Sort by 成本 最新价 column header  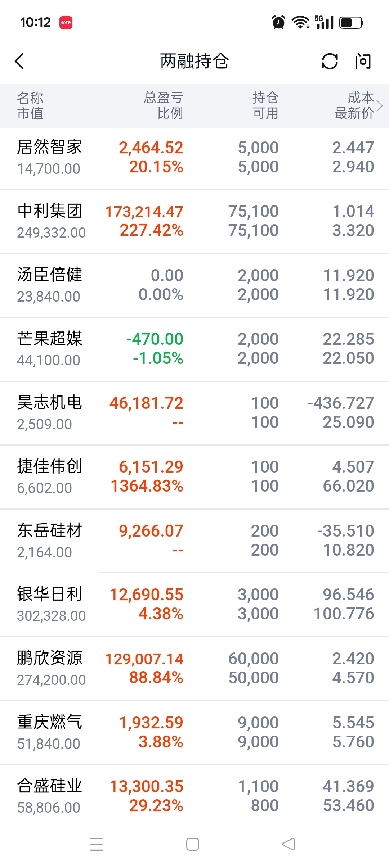354,105
